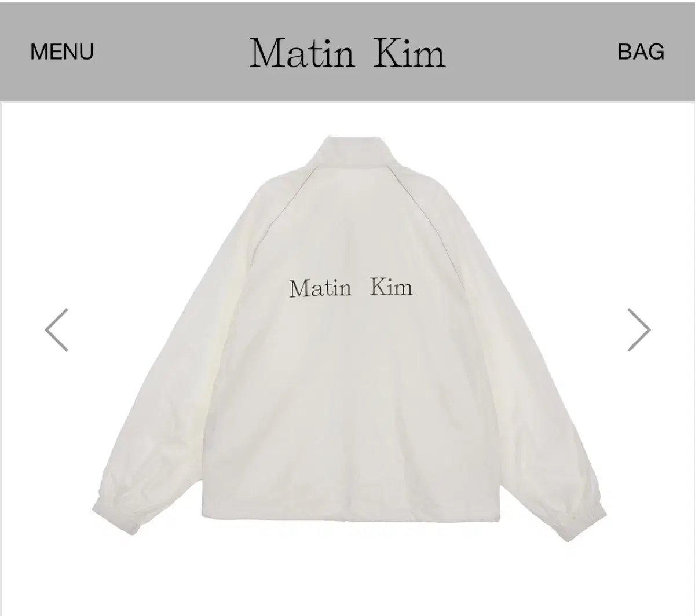Show the previous product image
This screenshot has height=616, width=695.
coord(56,329)
